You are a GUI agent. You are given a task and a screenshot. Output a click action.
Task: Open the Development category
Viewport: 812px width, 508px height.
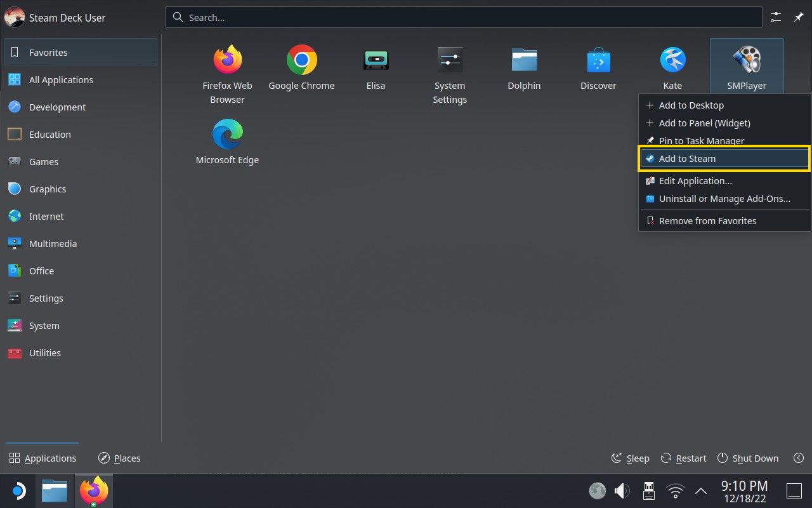click(x=81, y=107)
